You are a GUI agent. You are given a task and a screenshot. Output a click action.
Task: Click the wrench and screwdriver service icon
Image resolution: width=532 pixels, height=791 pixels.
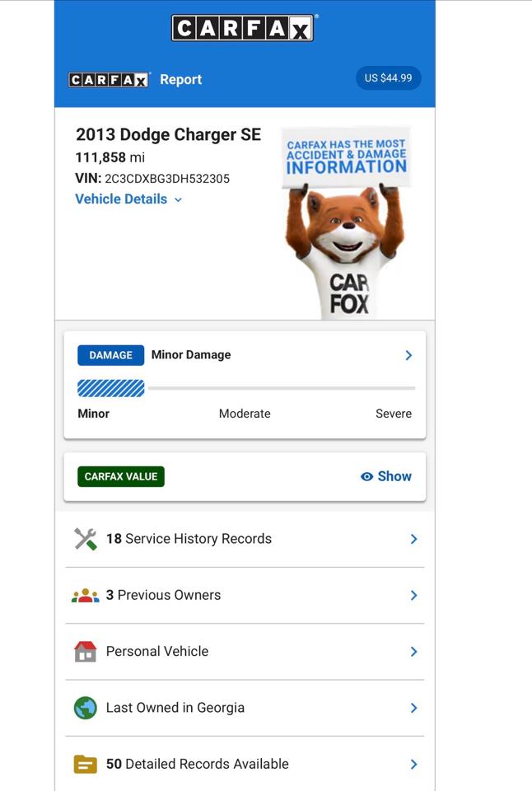coord(85,539)
